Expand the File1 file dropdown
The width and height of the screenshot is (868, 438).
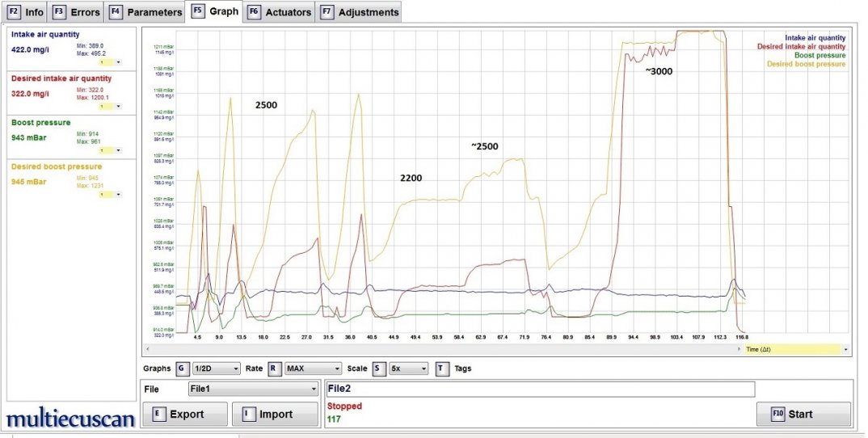pyautogui.click(x=252, y=389)
